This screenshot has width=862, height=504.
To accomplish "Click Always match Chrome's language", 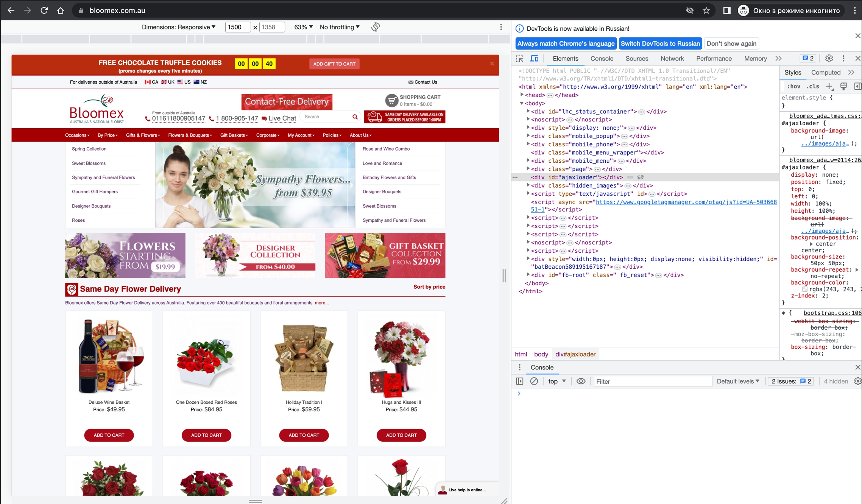I will point(566,44).
